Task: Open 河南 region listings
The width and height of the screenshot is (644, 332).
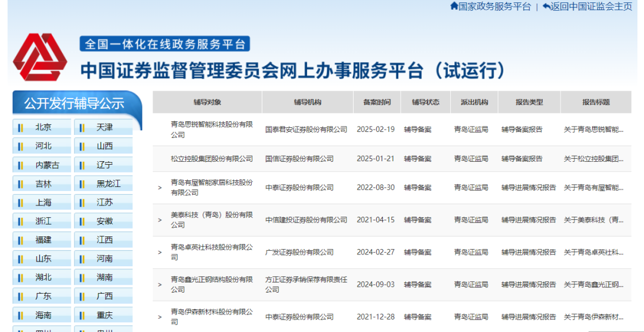Action: [x=104, y=259]
